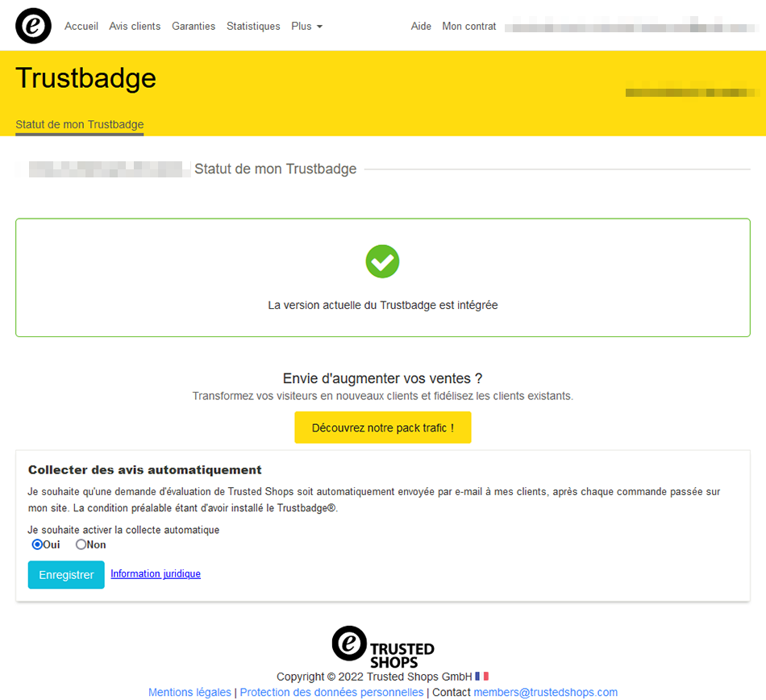Click the Copyright 2022 Trusted Shops GmbH text
This screenshot has height=700, width=766.
click(x=374, y=677)
